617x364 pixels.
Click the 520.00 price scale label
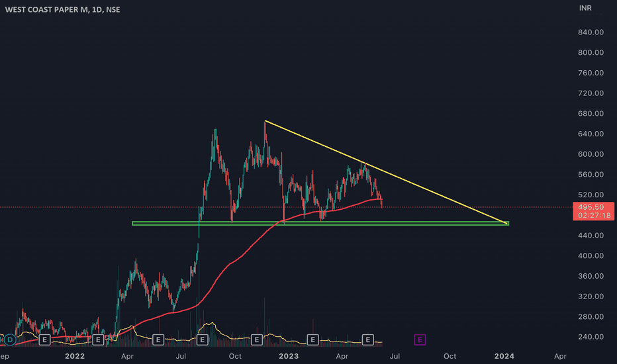(591, 195)
